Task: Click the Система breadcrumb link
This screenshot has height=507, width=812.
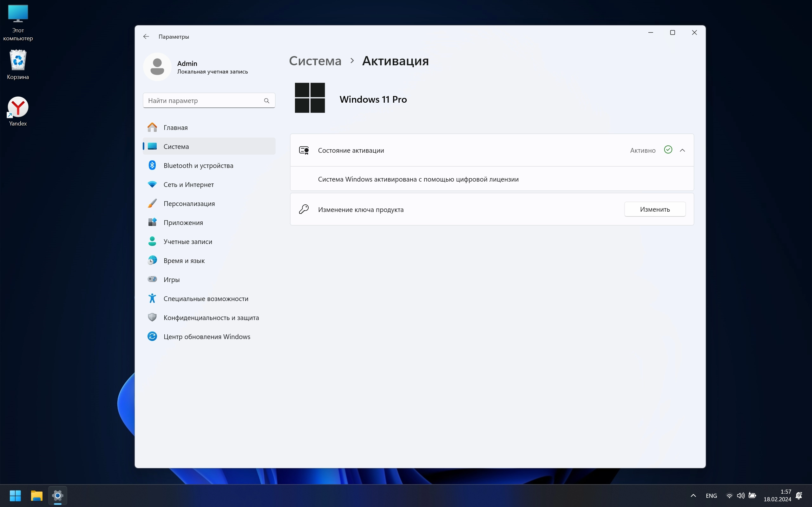Action: 315,61
